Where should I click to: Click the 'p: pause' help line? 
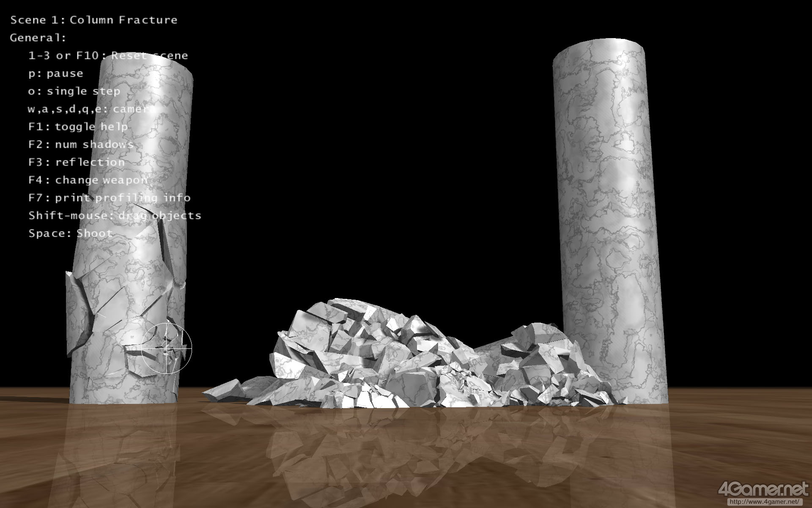55,73
